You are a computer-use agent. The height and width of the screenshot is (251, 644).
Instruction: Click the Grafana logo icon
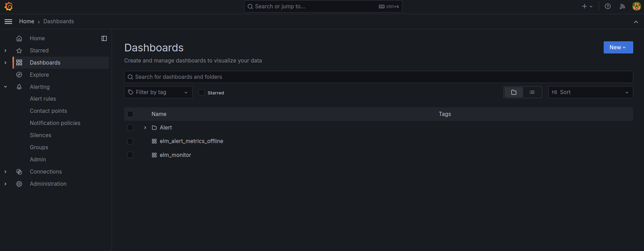click(9, 6)
